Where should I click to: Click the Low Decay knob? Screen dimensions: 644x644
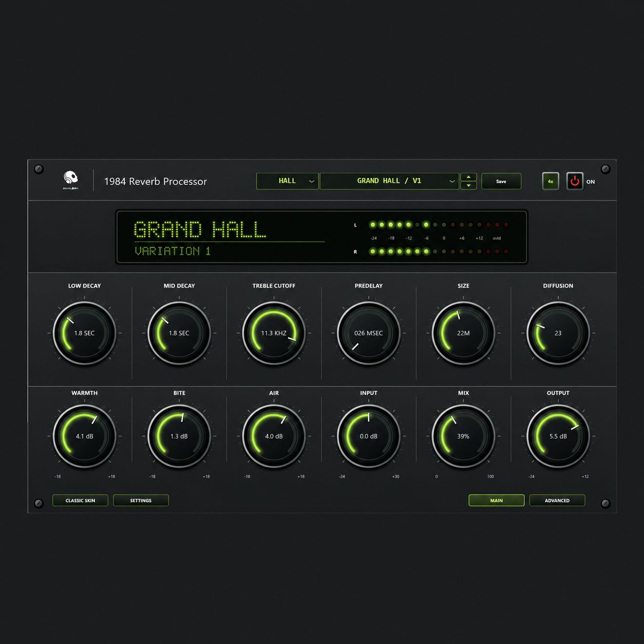pos(84,333)
